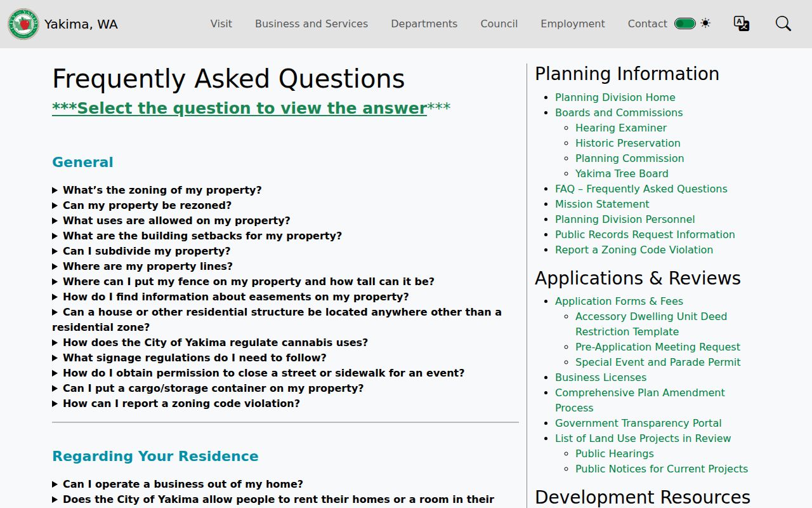This screenshot has width=812, height=508.
Task: Open the Contact menu
Action: (x=648, y=23)
